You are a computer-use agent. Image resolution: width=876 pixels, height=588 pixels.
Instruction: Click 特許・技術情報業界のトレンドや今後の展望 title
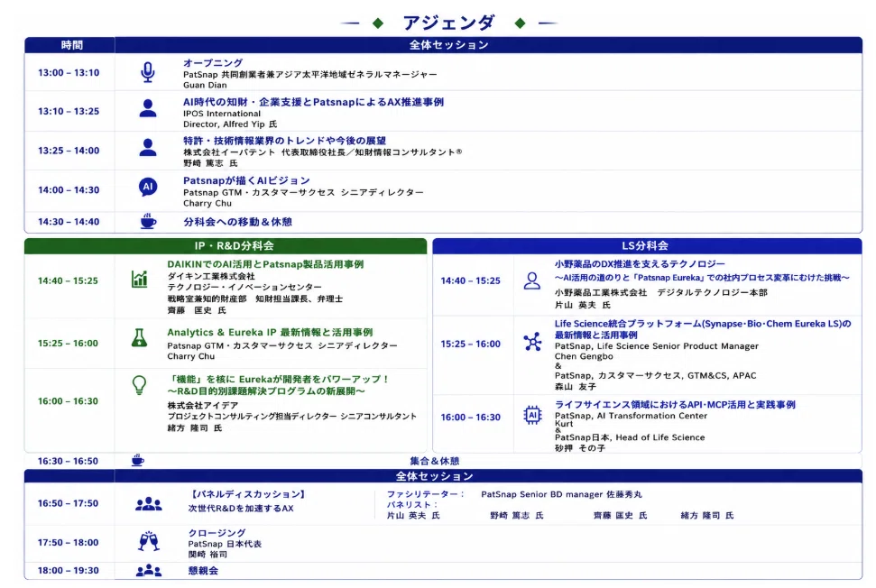(284, 141)
